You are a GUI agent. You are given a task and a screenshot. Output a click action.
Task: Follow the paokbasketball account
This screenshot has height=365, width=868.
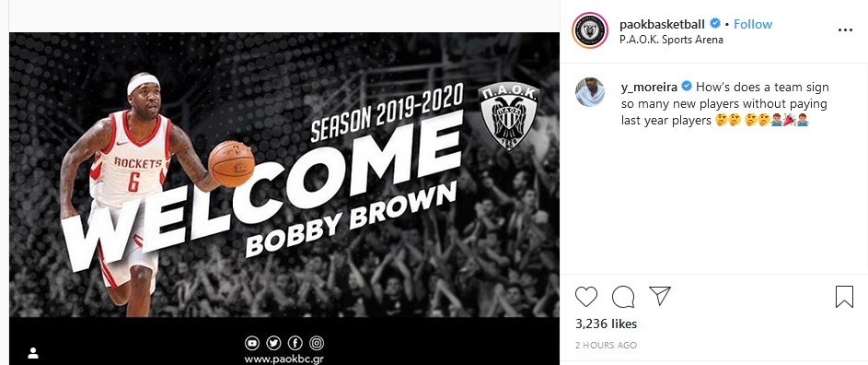[752, 24]
